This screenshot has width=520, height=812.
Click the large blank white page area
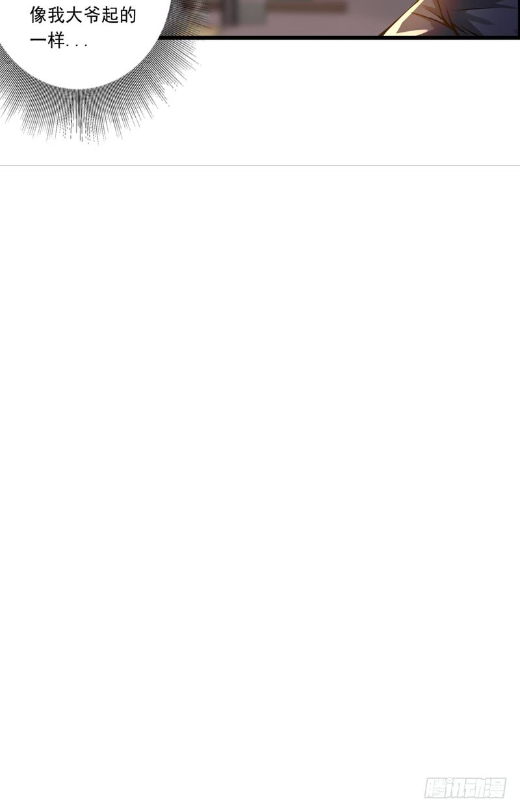coord(260,468)
